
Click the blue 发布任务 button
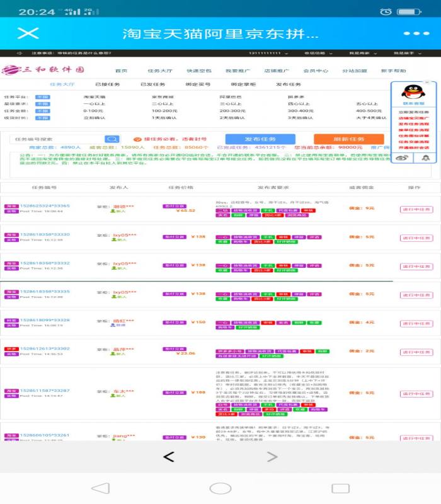[x=260, y=139]
